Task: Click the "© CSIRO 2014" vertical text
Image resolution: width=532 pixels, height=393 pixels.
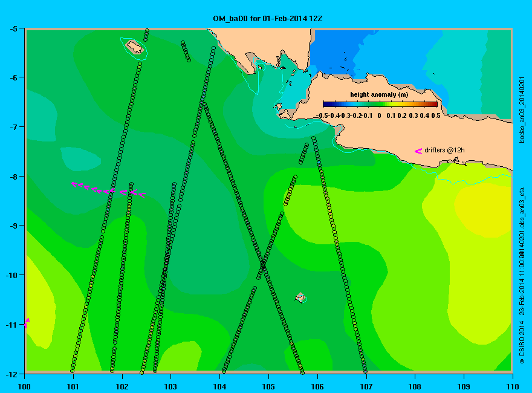Action: [522, 342]
